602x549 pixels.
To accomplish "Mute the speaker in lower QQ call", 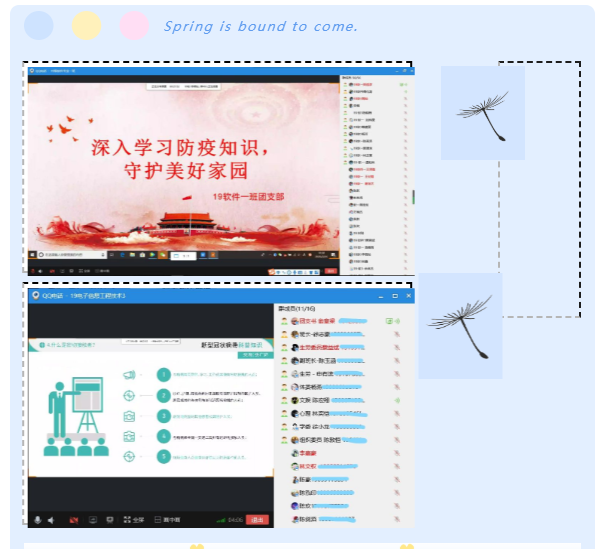I will click(51, 519).
